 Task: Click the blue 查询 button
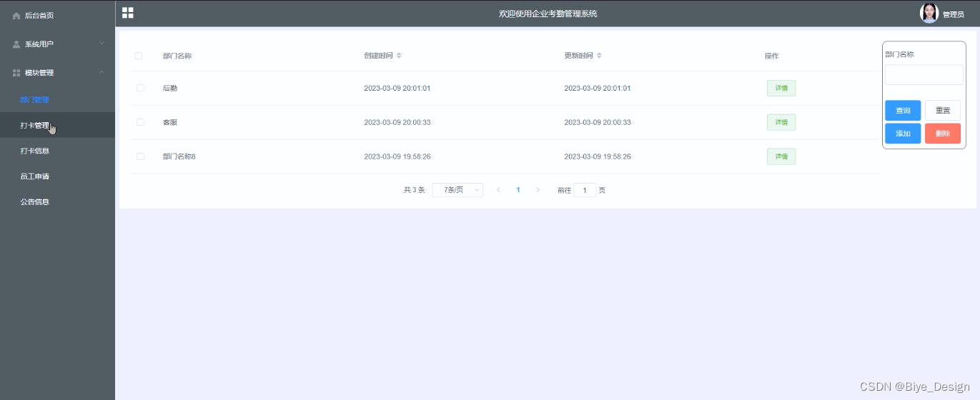coord(903,111)
